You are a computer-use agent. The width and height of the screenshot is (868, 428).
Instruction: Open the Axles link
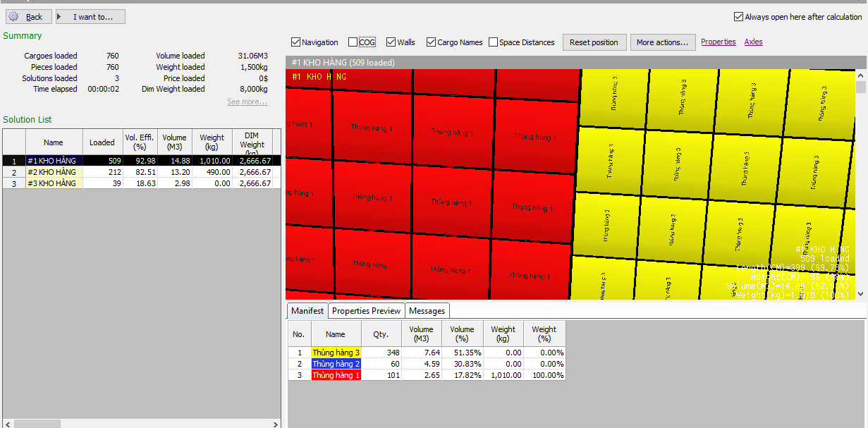tap(753, 42)
